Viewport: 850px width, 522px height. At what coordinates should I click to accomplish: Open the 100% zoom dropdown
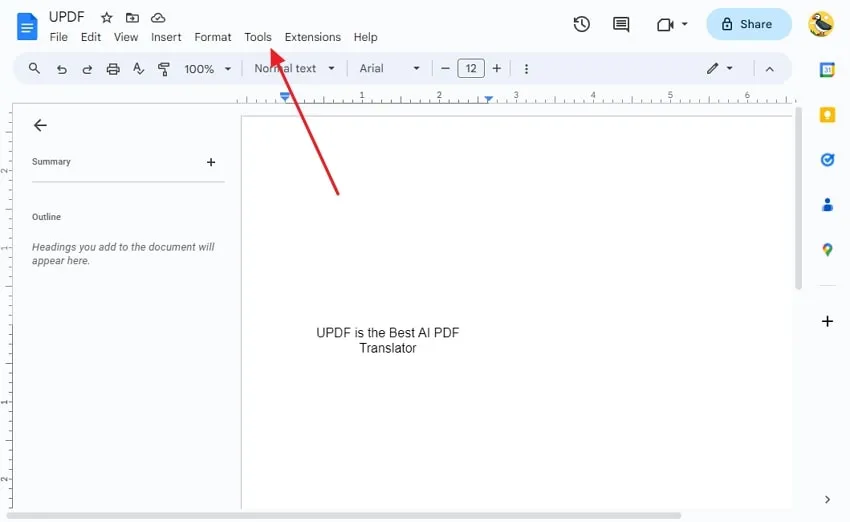(208, 69)
